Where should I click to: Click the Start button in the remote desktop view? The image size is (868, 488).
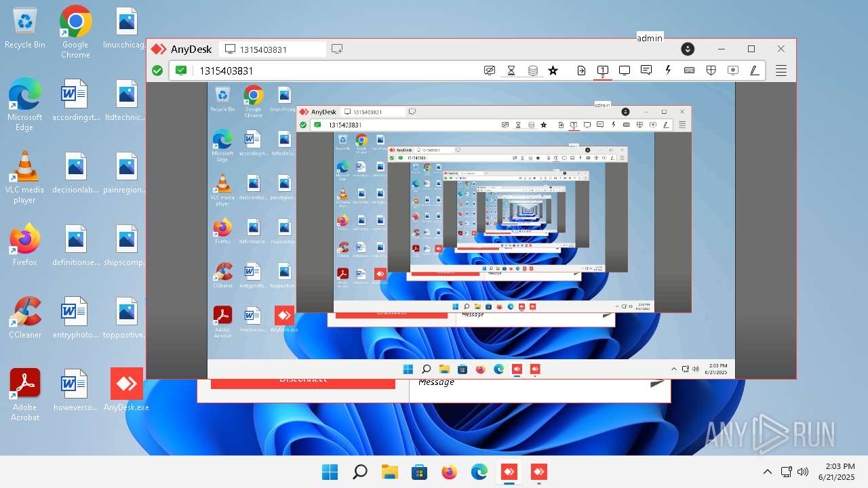408,369
